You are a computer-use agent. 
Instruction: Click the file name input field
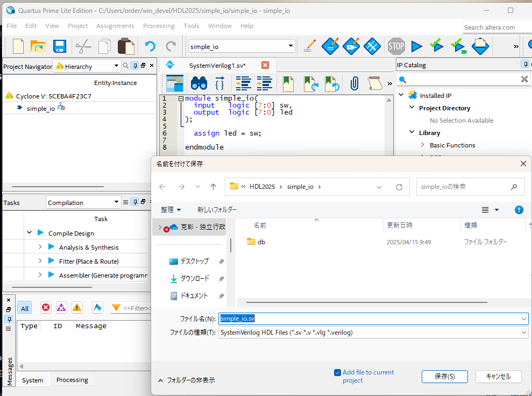[373, 319]
